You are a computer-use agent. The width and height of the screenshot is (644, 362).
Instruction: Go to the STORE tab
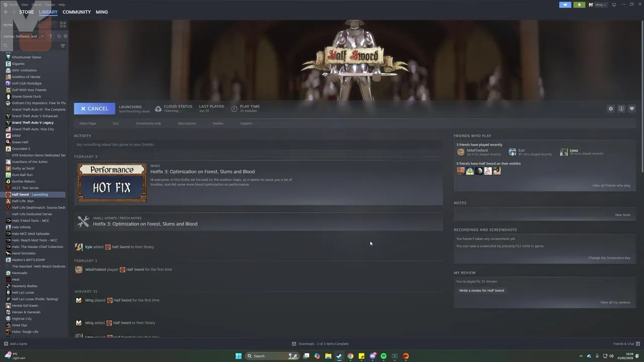tap(27, 12)
